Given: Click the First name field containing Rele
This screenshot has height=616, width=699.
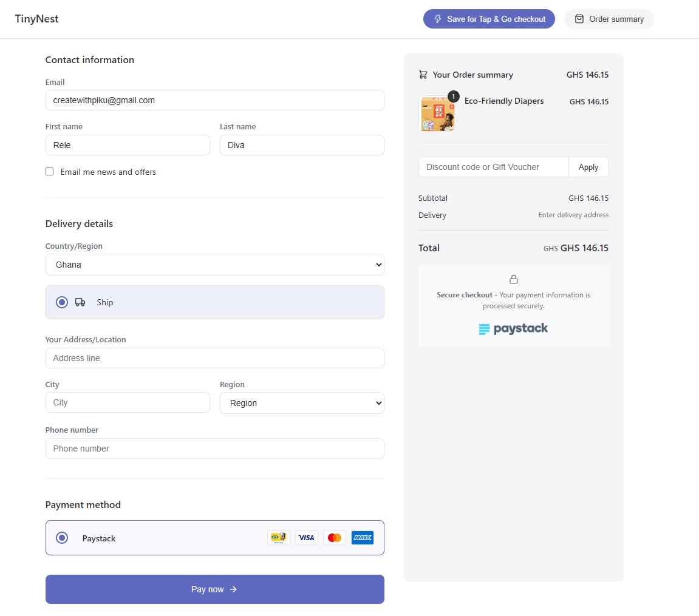Looking at the screenshot, I should click(x=128, y=145).
